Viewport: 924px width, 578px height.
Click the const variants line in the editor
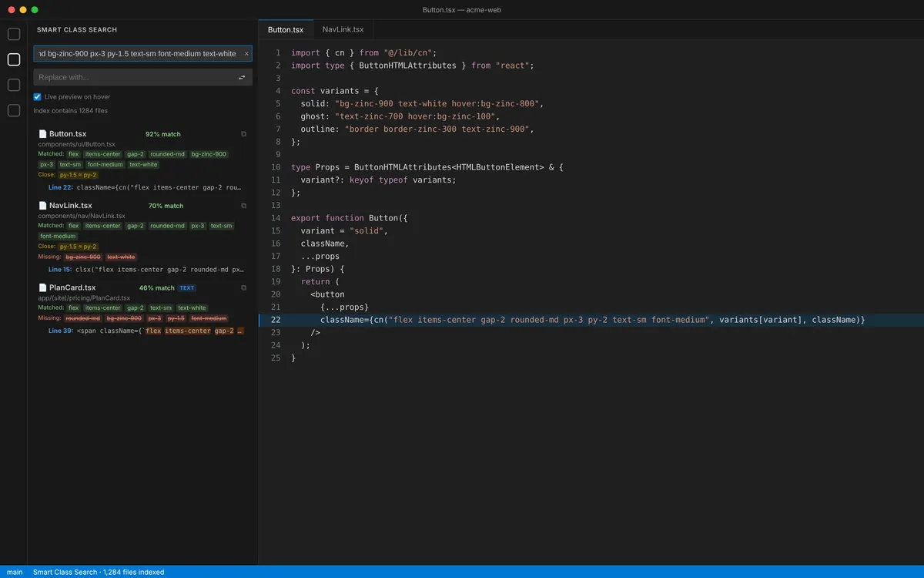[x=335, y=91]
